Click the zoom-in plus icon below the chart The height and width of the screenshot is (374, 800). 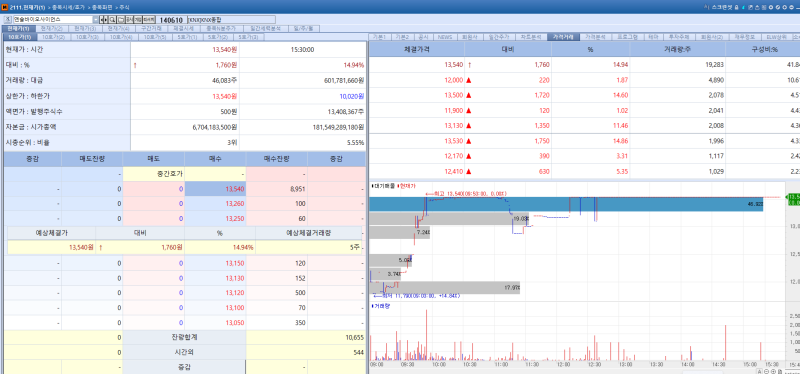click(773, 371)
